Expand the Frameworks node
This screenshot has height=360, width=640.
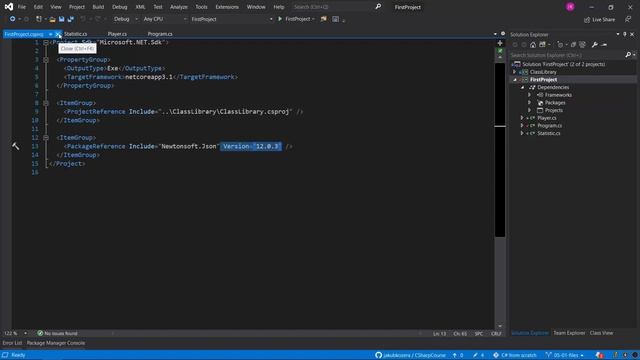point(530,95)
